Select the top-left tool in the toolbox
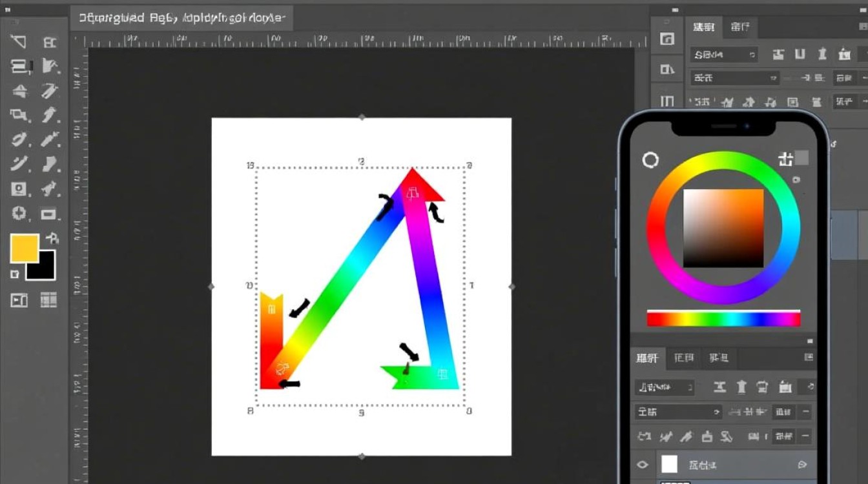 pos(18,43)
